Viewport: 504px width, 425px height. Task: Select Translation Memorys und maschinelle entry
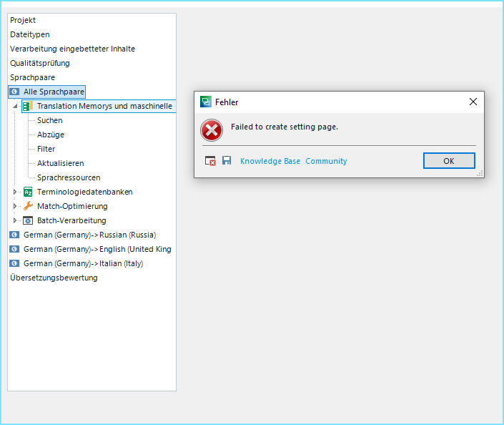click(104, 106)
